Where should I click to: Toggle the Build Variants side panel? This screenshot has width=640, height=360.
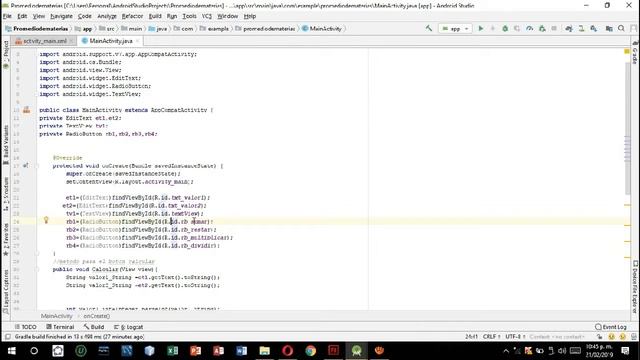6,145
